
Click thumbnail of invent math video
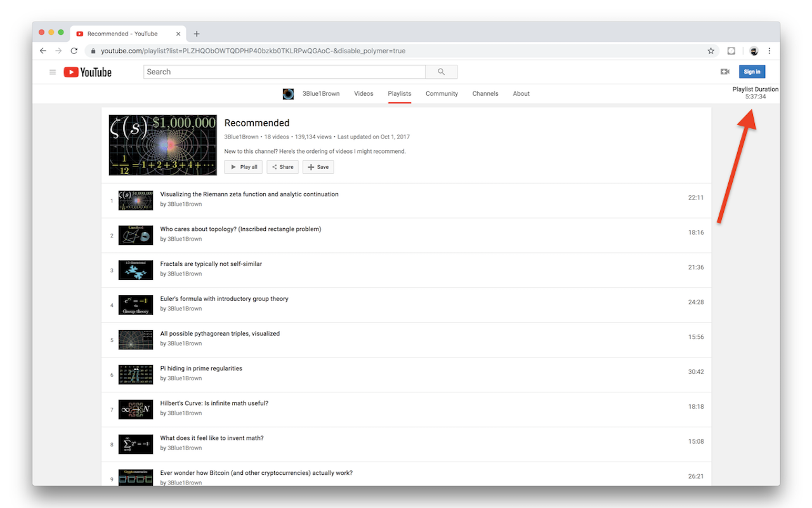[136, 445]
